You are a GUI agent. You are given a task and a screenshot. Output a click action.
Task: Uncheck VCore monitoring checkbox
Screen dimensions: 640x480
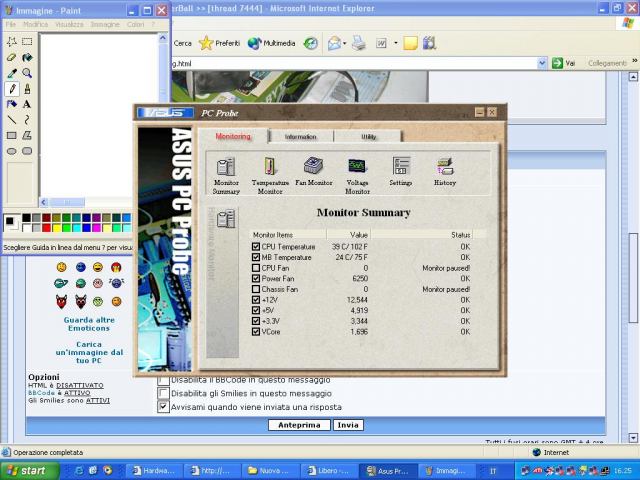(256, 331)
